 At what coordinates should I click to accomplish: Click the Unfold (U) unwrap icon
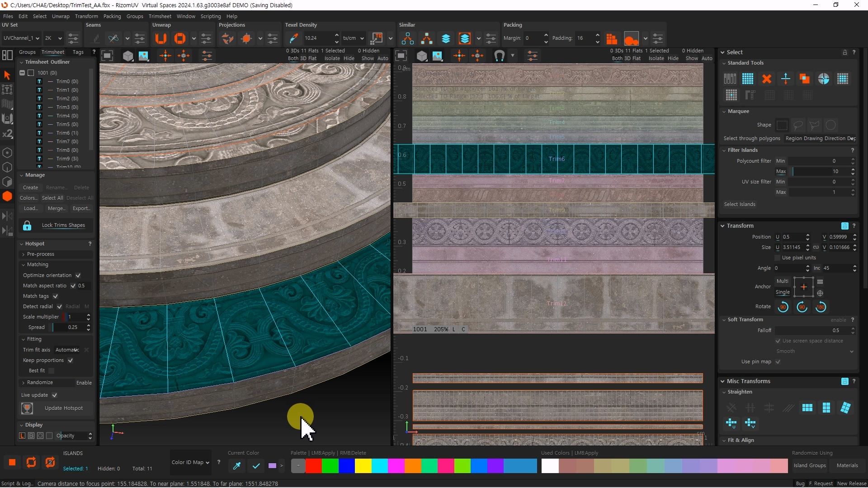[160, 38]
